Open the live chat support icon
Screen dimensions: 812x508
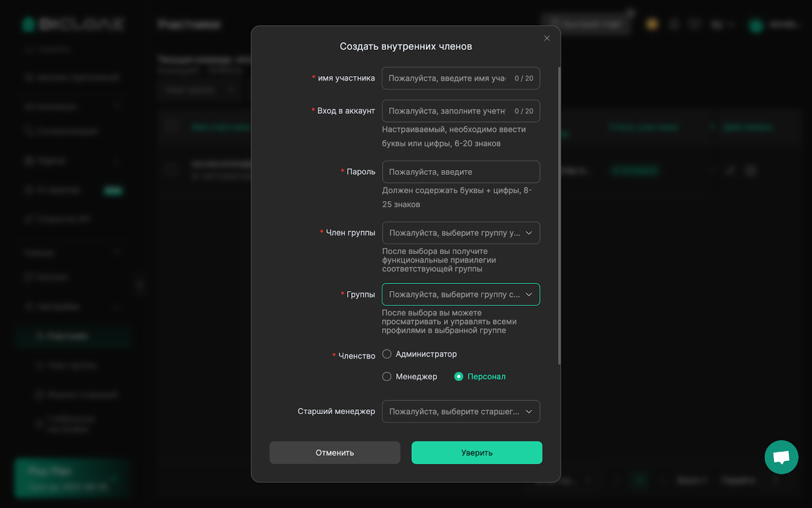pos(781,457)
